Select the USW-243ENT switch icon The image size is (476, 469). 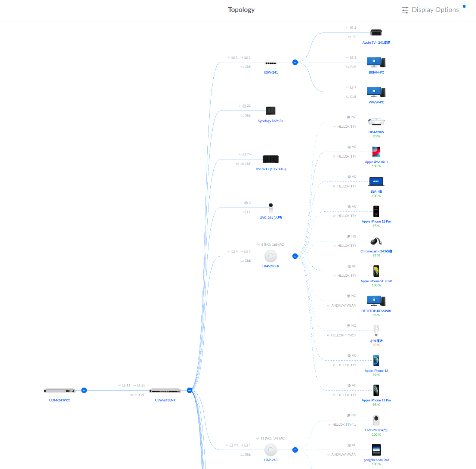click(x=165, y=391)
